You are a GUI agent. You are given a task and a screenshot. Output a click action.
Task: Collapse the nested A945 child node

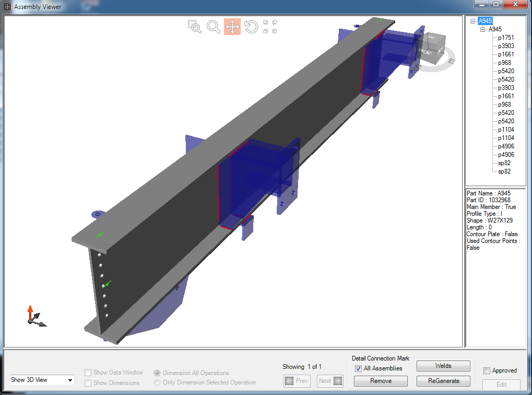coord(483,30)
